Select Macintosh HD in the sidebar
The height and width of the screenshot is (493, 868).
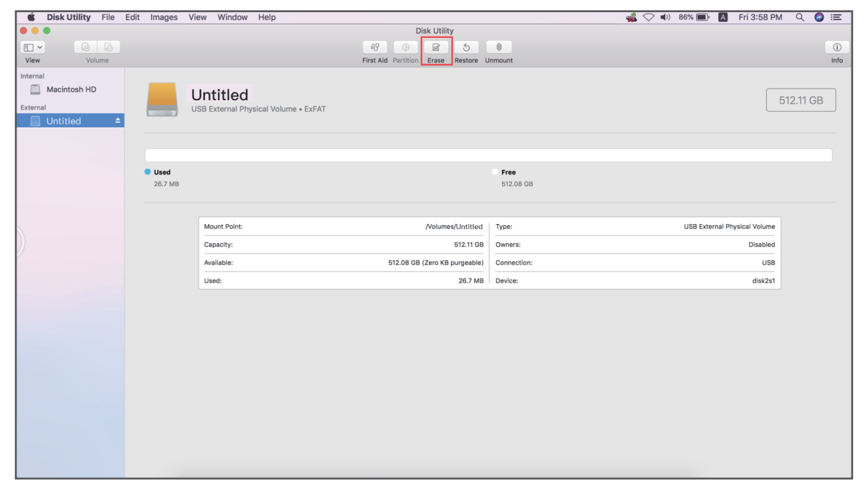(x=71, y=89)
